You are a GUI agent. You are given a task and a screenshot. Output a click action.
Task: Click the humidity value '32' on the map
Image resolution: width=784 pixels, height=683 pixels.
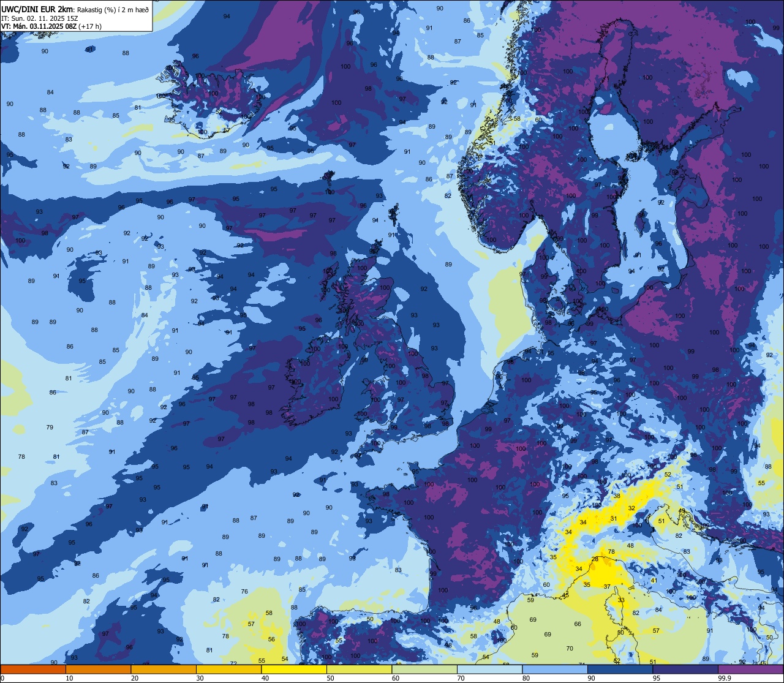tap(631, 508)
